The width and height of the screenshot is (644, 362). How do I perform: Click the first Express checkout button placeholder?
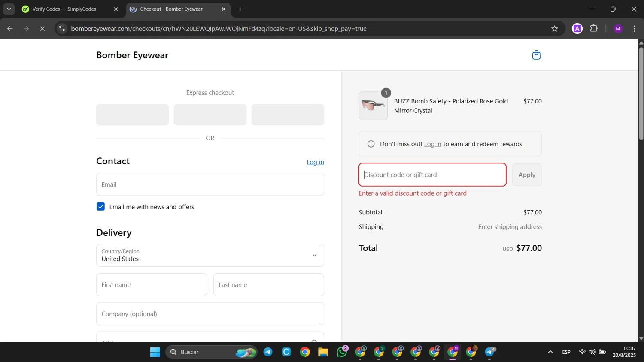(132, 115)
